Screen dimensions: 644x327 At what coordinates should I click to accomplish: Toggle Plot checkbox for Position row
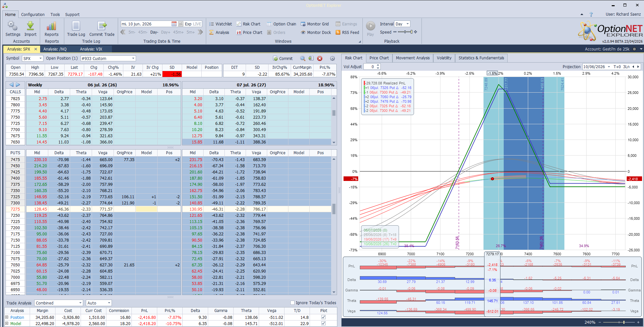click(x=323, y=317)
